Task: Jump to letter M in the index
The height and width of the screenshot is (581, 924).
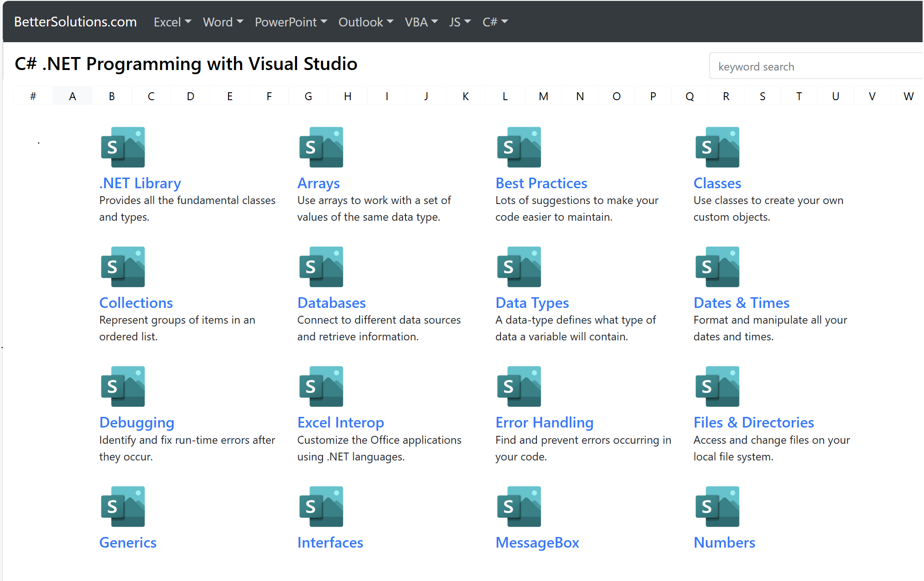Action: tap(544, 96)
